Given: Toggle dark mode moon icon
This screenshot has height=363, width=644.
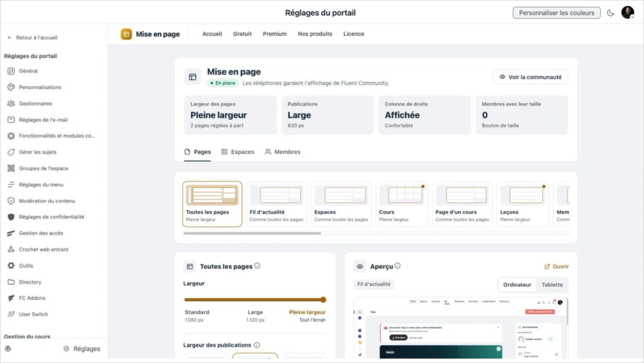Looking at the screenshot, I should click(610, 13).
